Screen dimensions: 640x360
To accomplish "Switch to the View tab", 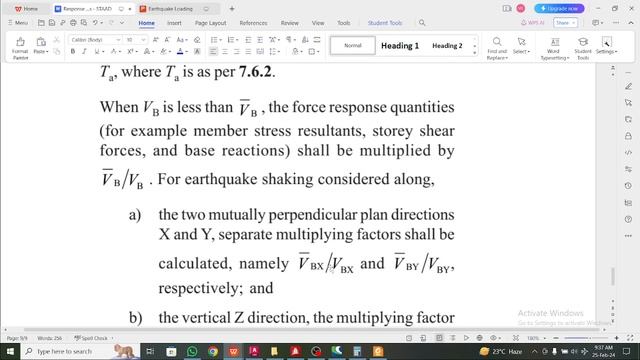I will tap(318, 23).
